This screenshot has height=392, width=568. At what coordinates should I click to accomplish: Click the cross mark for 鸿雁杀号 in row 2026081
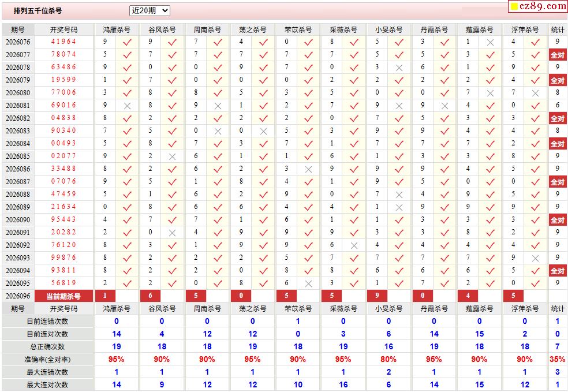tap(128, 106)
